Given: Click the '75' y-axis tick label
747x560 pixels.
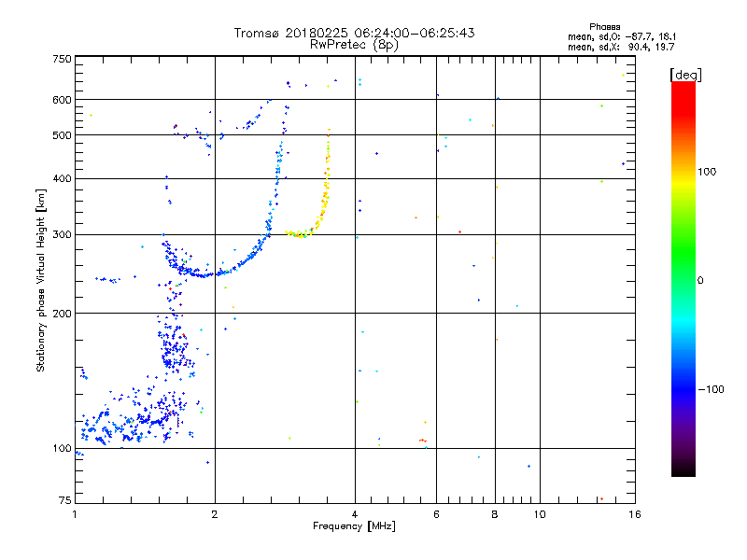Looking at the screenshot, I should click(65, 500).
